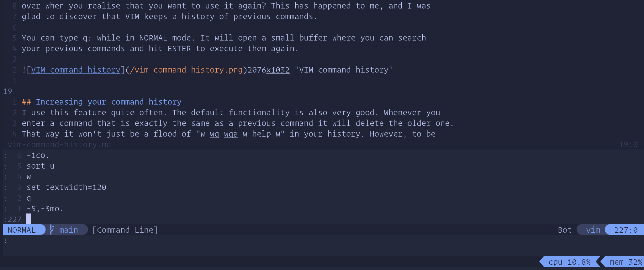Select the NORMAL mode indicator
This screenshot has width=644, height=270.
point(22,230)
